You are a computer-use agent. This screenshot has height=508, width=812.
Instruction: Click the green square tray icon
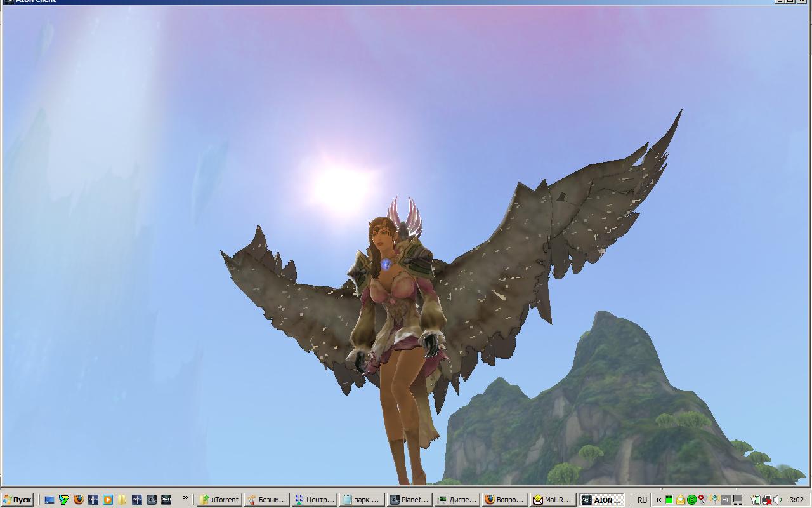(669, 500)
